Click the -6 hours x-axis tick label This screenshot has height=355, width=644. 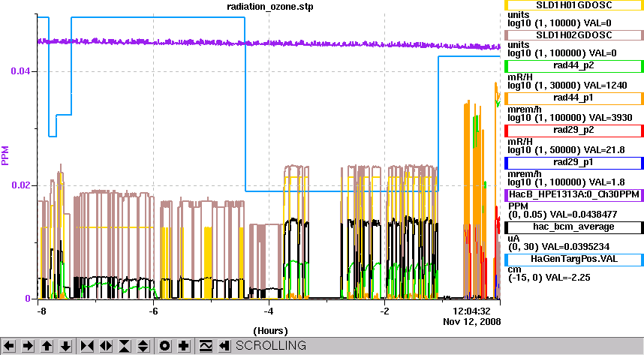[x=153, y=311]
